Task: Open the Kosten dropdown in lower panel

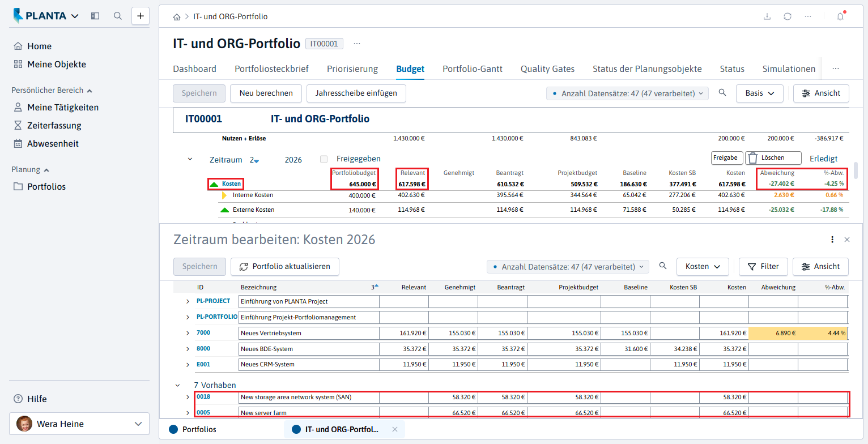Action: (x=703, y=266)
